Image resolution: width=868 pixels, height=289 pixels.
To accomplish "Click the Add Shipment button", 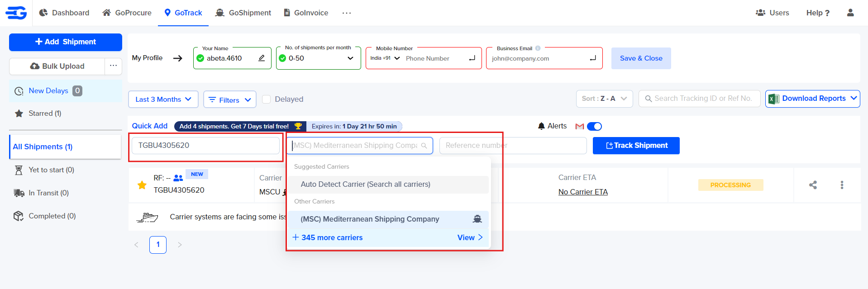I will tap(66, 42).
